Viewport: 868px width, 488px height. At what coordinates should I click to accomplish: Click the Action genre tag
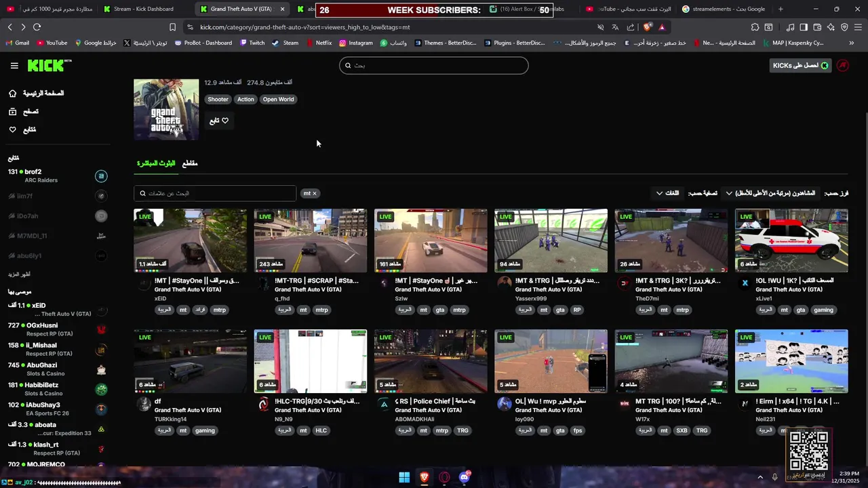click(x=245, y=99)
